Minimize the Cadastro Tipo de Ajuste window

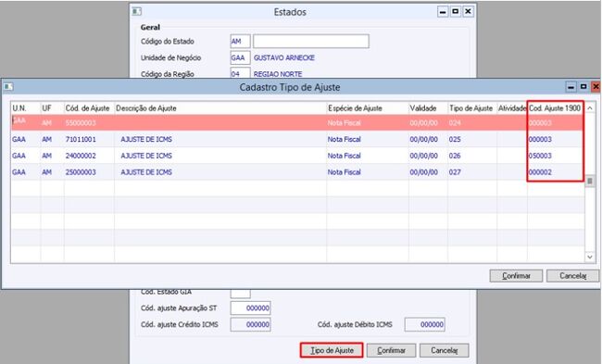[571, 87]
